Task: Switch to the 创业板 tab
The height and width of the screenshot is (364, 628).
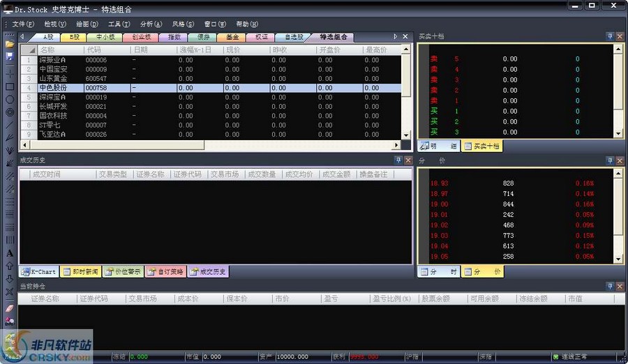Action: click(141, 37)
